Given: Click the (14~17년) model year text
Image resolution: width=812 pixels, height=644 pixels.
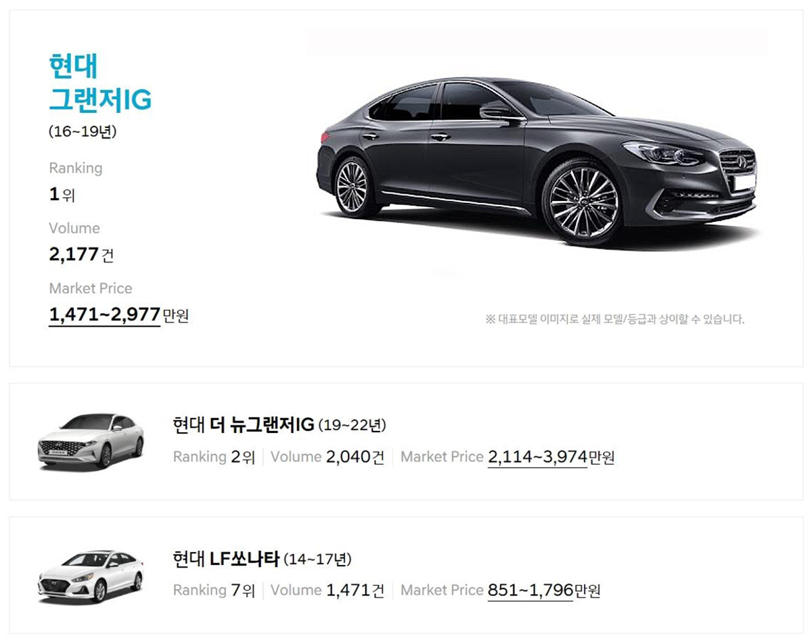Looking at the screenshot, I should [317, 560].
